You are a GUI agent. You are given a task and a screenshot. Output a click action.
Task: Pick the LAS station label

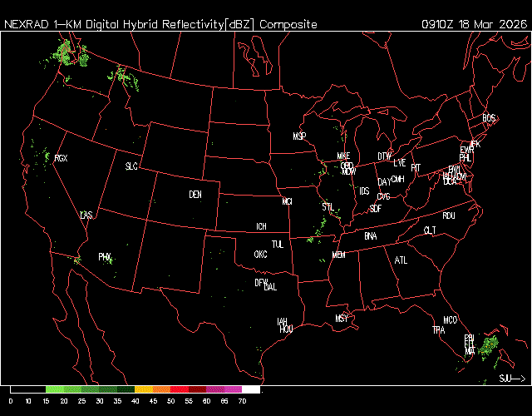point(86,215)
